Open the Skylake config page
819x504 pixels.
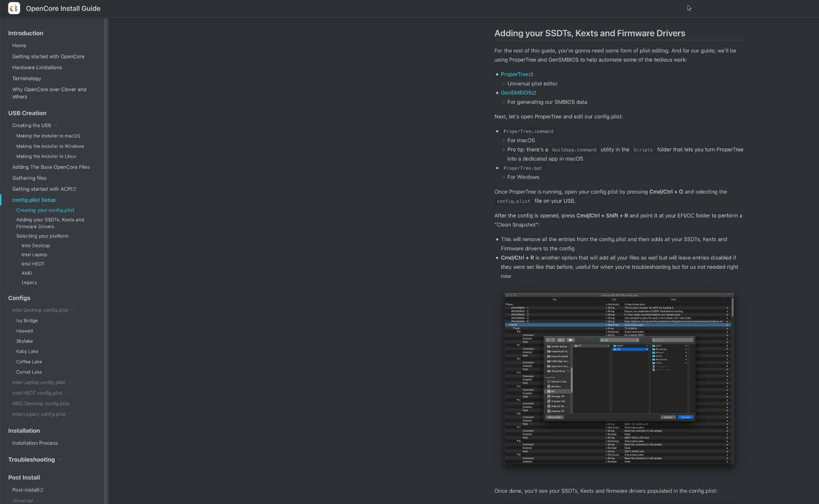pos(24,342)
